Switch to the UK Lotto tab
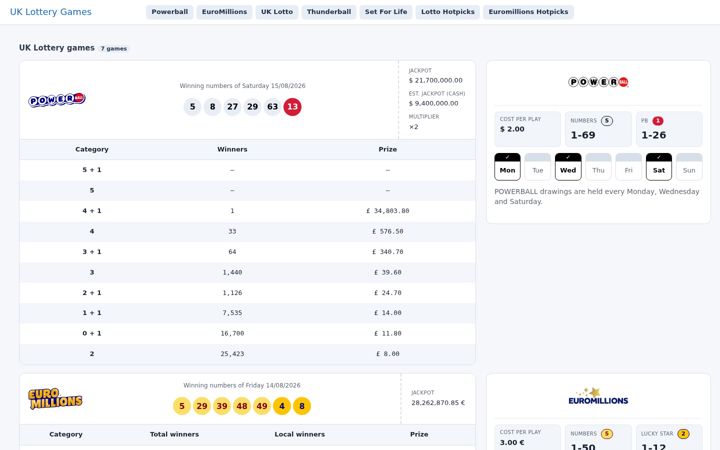720x450 pixels. pos(277,12)
